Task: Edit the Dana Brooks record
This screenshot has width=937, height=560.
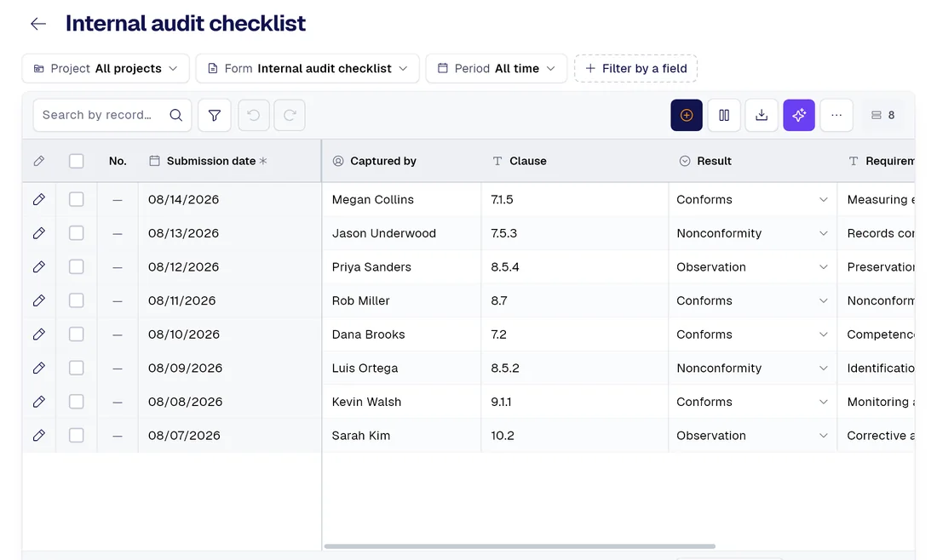Action: pos(39,334)
